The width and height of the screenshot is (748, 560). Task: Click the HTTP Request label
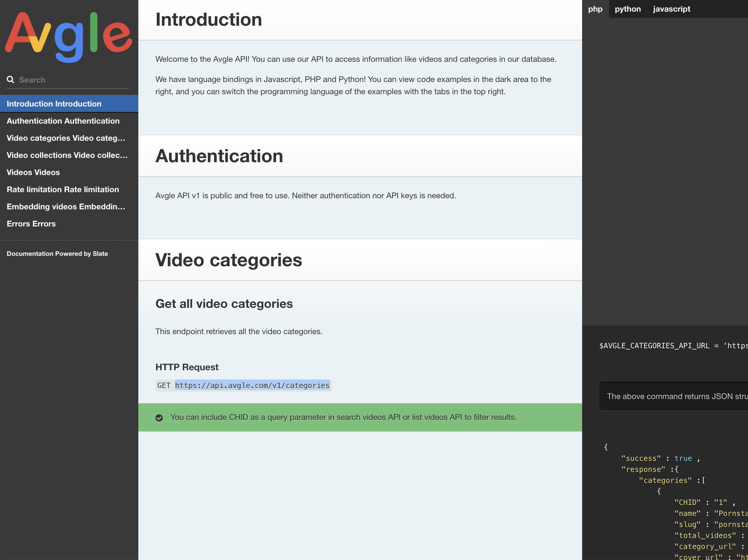tap(187, 367)
